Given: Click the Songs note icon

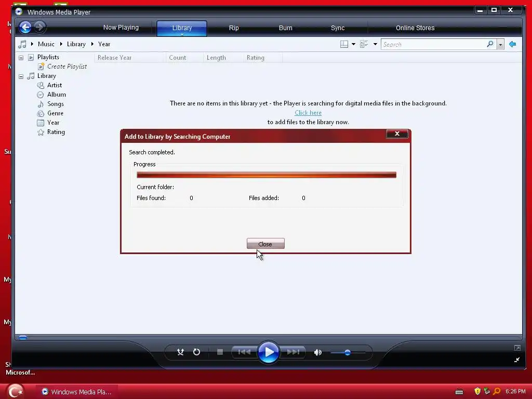Looking at the screenshot, I should 41,104.
